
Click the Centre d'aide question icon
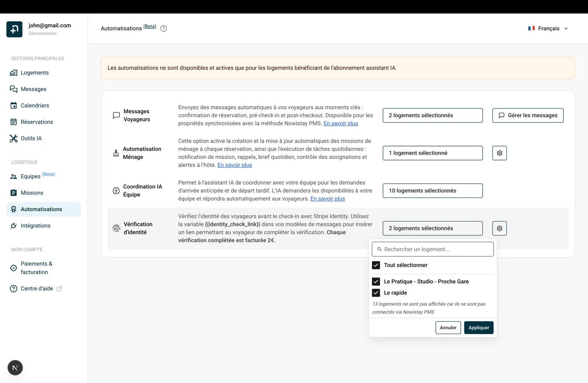coord(14,289)
